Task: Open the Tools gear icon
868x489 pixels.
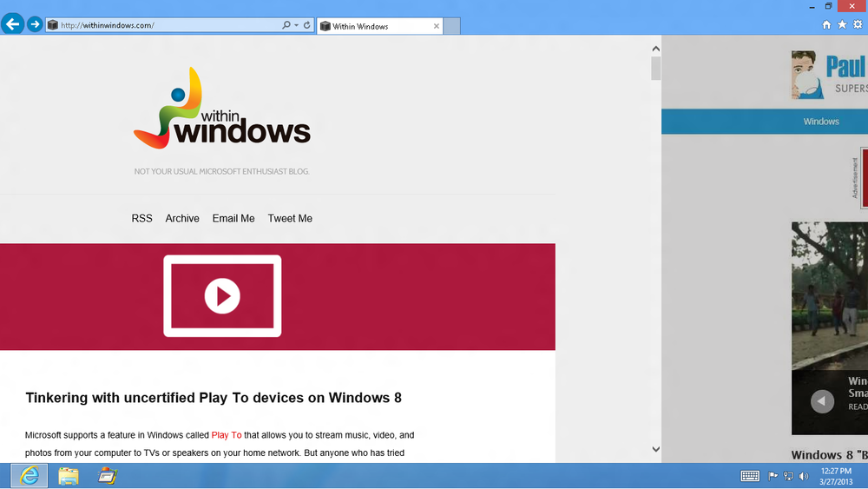Action: click(x=858, y=25)
